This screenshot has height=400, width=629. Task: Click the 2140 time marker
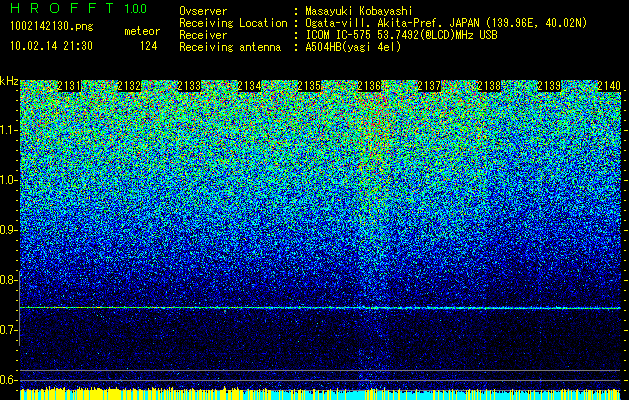tap(609, 86)
